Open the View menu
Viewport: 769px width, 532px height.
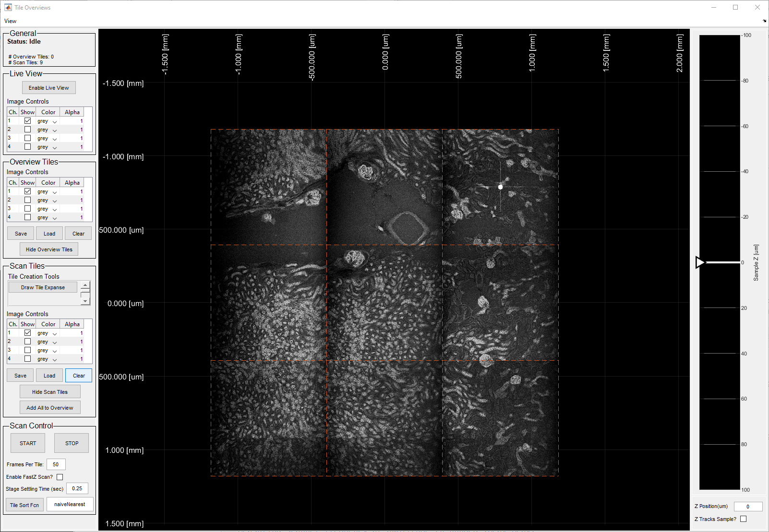10,21
